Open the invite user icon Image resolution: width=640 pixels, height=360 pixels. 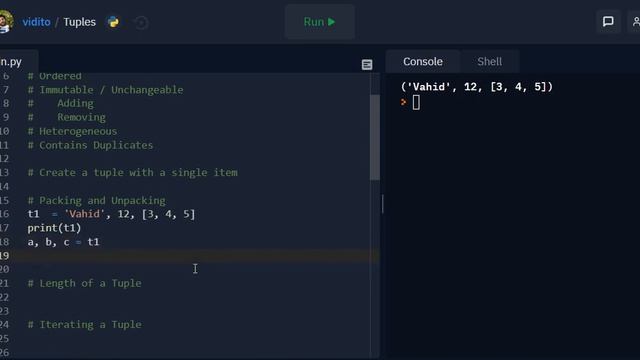tap(635, 22)
